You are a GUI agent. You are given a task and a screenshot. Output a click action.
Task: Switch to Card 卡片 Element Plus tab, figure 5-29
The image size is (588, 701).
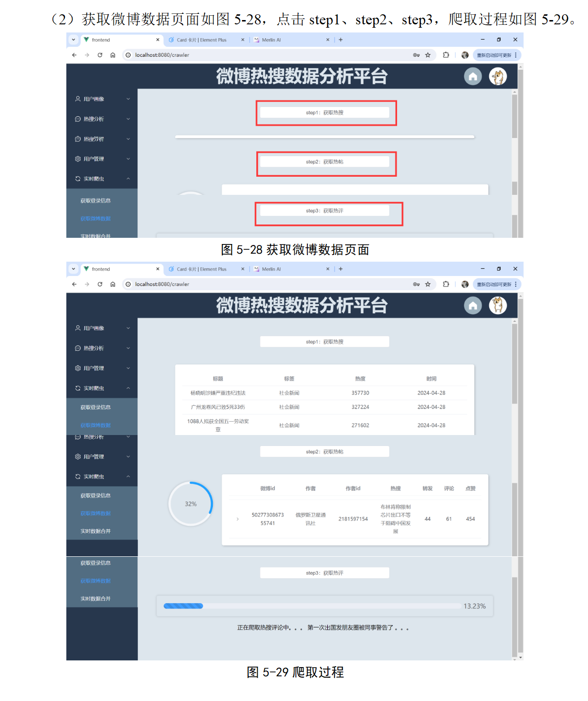[x=206, y=269]
